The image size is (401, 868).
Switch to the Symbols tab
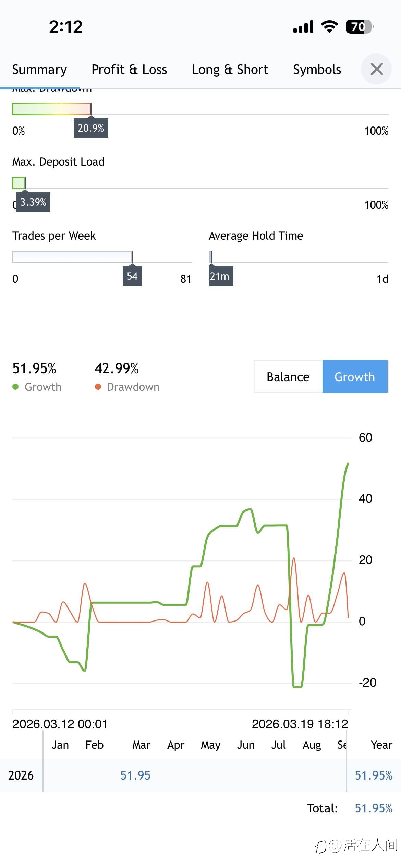click(317, 70)
